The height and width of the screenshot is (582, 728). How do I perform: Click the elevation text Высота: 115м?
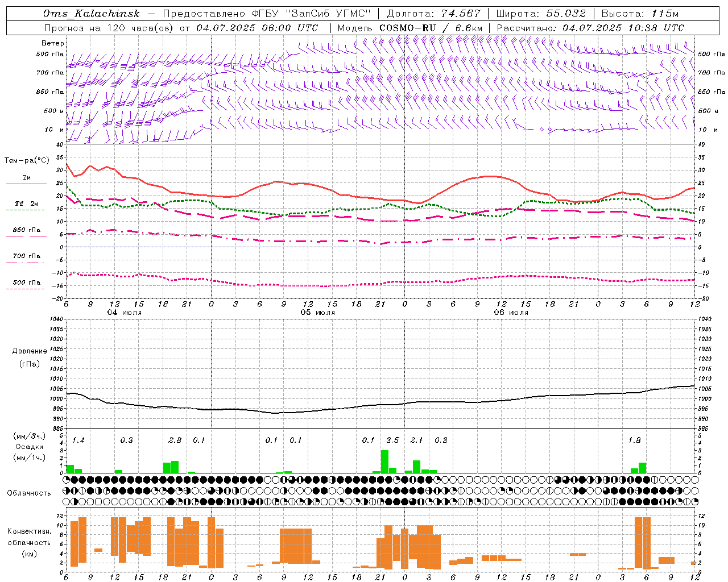pos(640,14)
